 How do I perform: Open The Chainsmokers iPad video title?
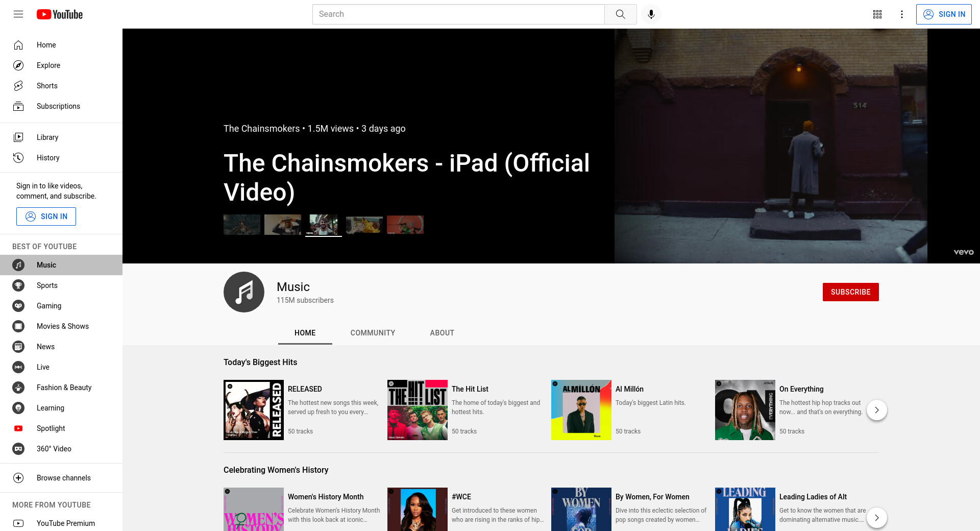click(x=407, y=178)
